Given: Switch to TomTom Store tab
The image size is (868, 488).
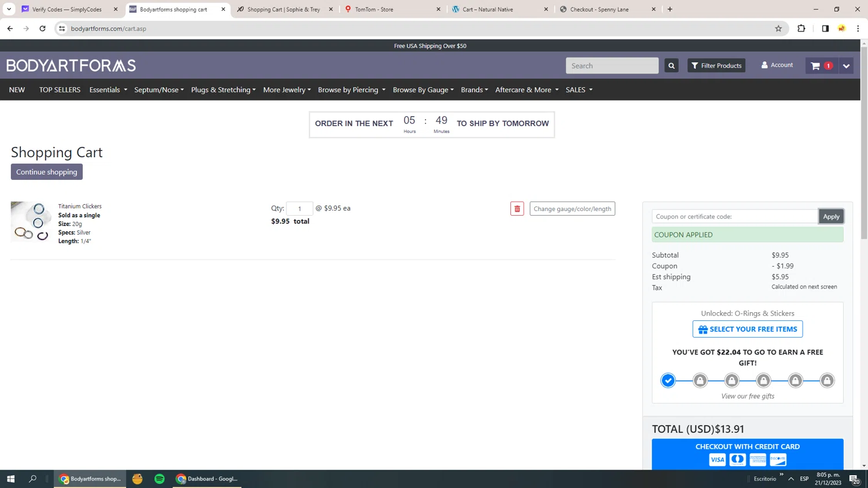Looking at the screenshot, I should 391,9.
